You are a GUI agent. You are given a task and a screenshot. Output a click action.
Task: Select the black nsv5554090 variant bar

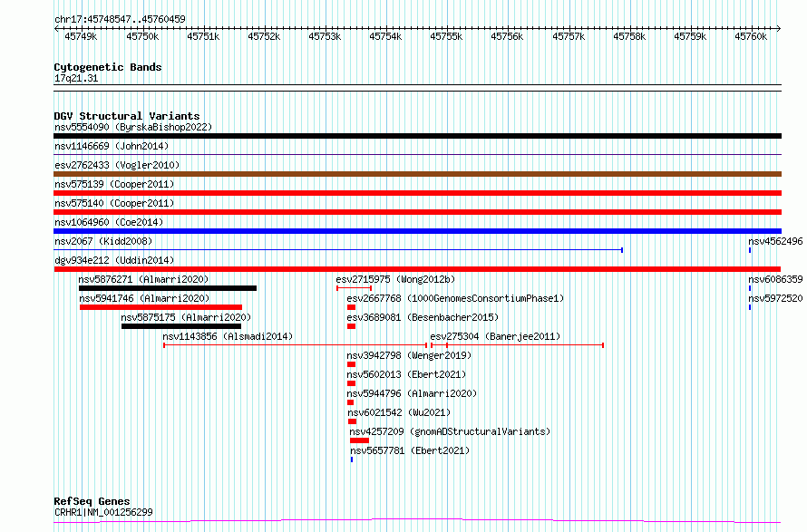[x=417, y=136]
